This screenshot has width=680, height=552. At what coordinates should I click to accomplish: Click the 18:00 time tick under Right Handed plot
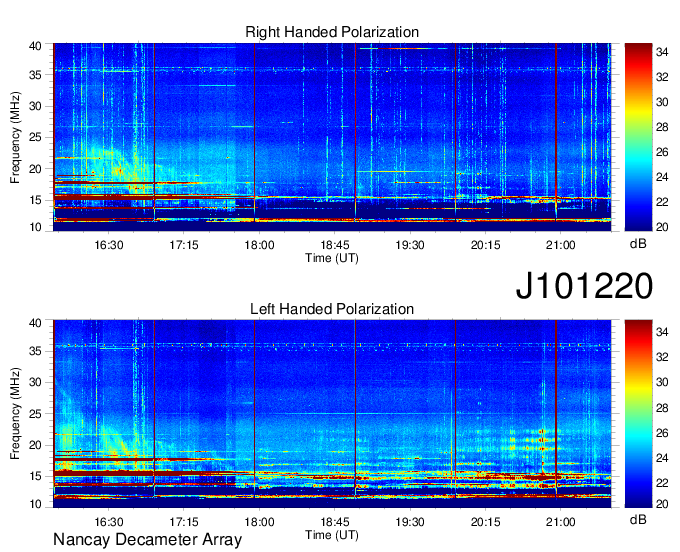[x=259, y=245]
